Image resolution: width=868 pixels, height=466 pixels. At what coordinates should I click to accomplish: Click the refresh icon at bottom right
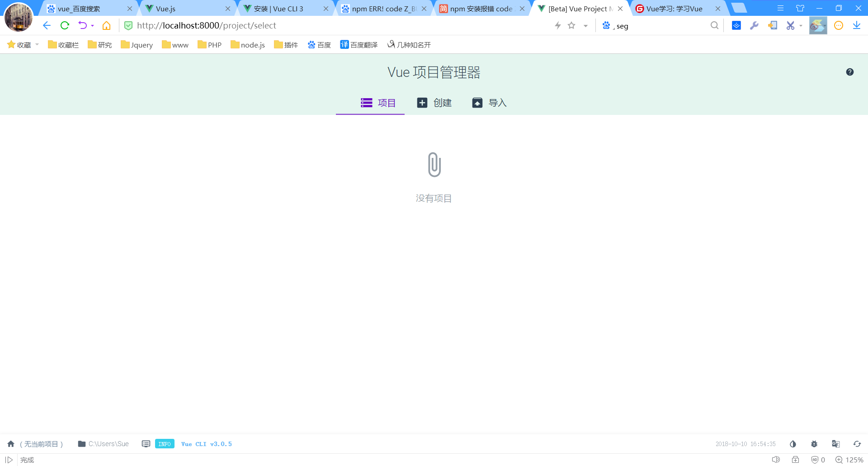pyautogui.click(x=857, y=444)
